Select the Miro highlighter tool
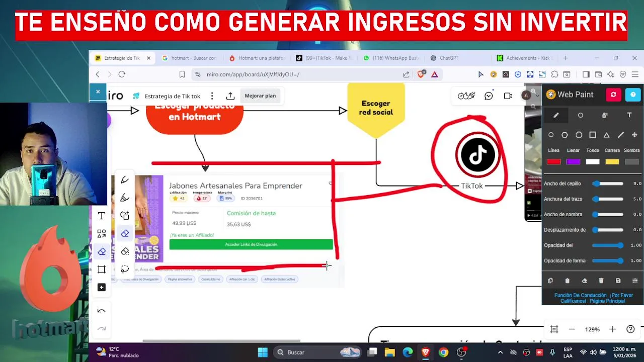The width and height of the screenshot is (644, 362). click(125, 198)
